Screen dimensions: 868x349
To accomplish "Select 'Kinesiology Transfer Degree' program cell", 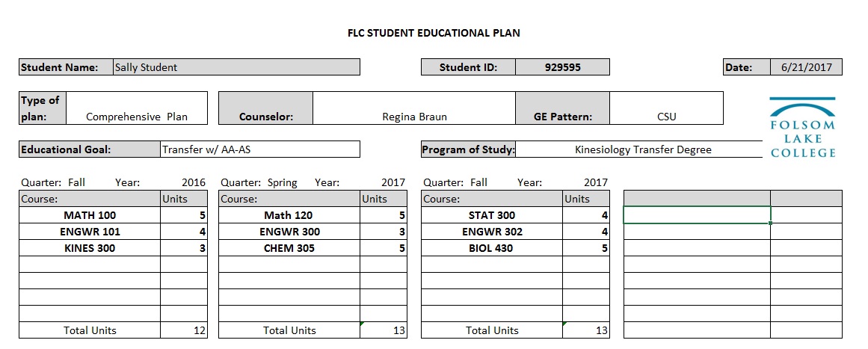I will click(638, 149).
